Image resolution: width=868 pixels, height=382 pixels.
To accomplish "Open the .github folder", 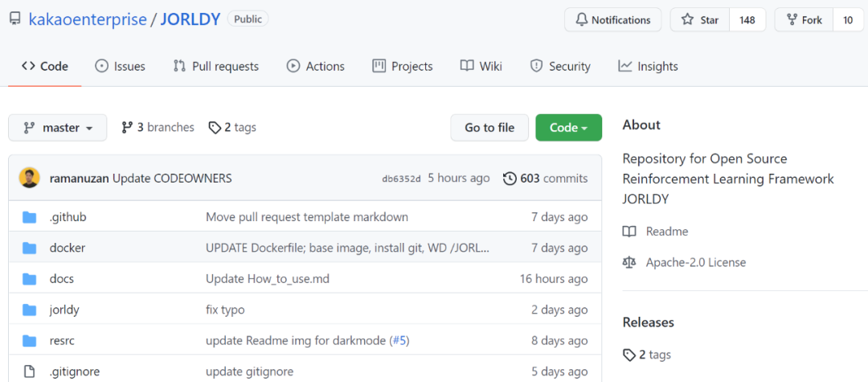I will coord(68,217).
